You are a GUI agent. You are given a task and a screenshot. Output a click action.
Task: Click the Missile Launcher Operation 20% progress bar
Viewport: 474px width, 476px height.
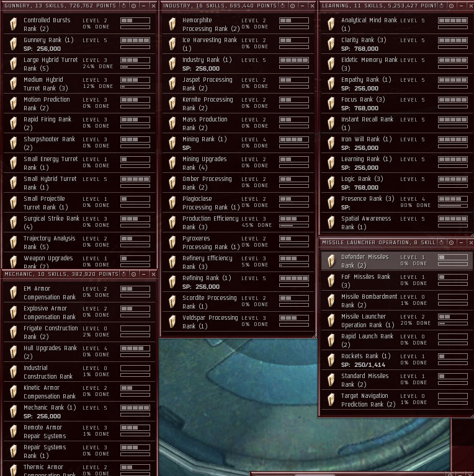point(453,324)
